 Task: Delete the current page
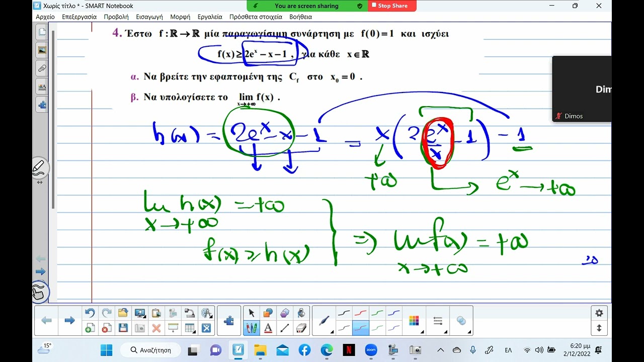click(x=106, y=328)
